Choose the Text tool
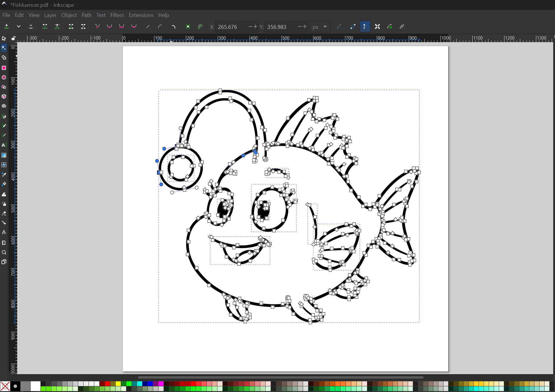This screenshot has height=392, width=555. click(4, 145)
